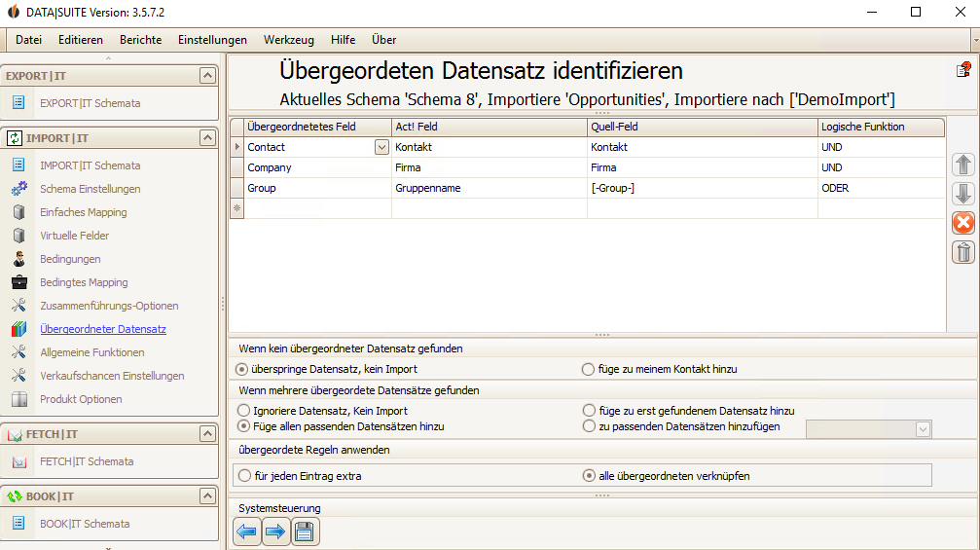This screenshot has width=980, height=550.
Task: Click the FETCH|IT header mail icon
Action: [x=15, y=434]
